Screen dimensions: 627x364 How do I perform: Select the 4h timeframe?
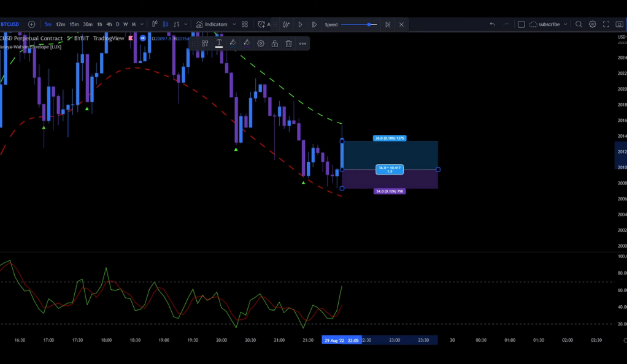pos(109,25)
